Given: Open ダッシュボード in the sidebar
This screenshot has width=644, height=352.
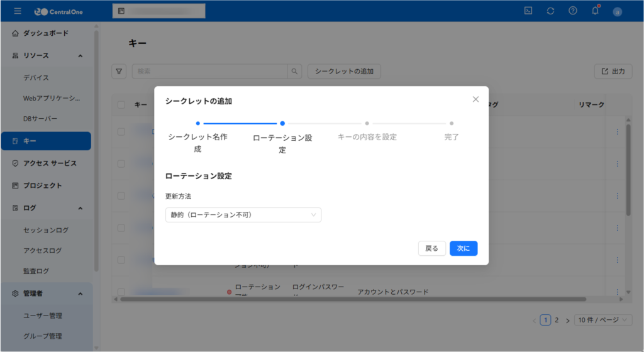Looking at the screenshot, I should (x=46, y=33).
